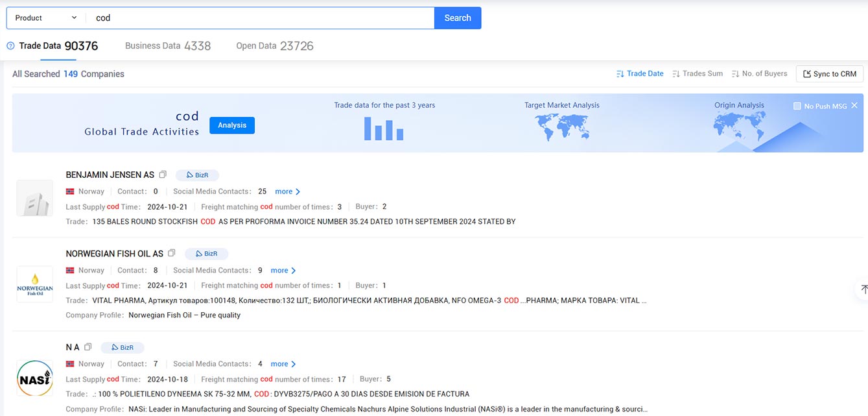Open the past 3 years trade data chart
This screenshot has width=868, height=416.
tap(384, 128)
